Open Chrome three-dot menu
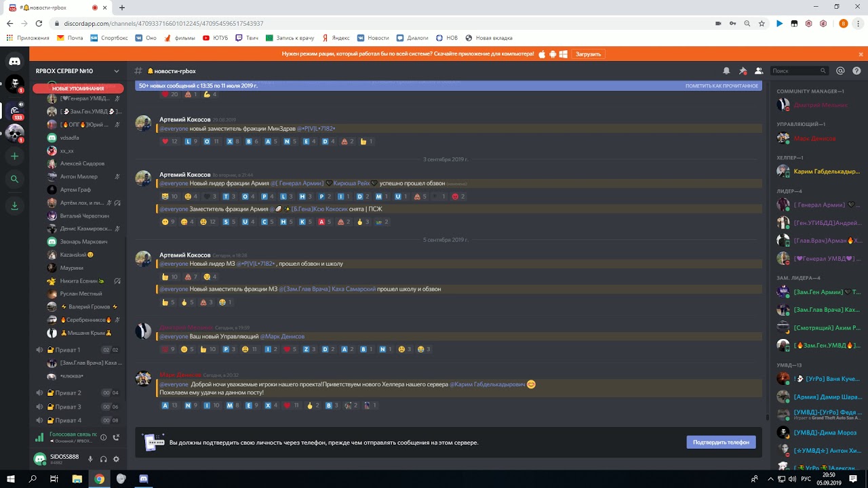868x488 pixels. [859, 24]
